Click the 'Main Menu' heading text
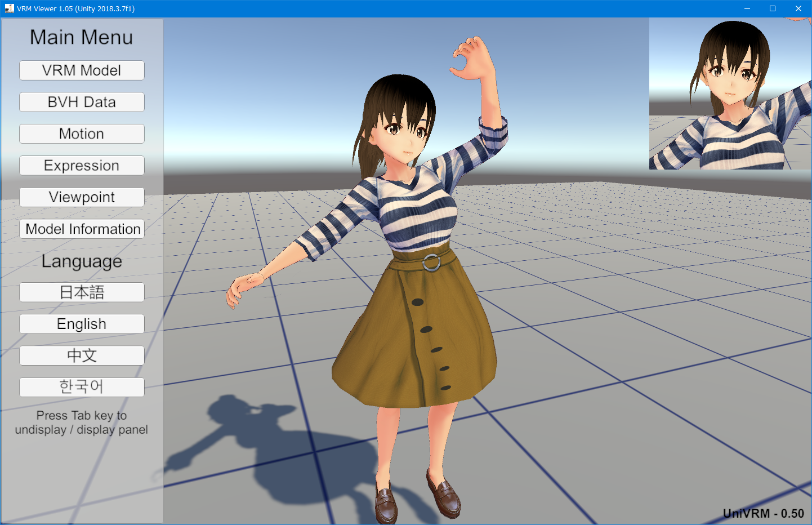Image resolution: width=812 pixels, height=525 pixels. [82, 37]
